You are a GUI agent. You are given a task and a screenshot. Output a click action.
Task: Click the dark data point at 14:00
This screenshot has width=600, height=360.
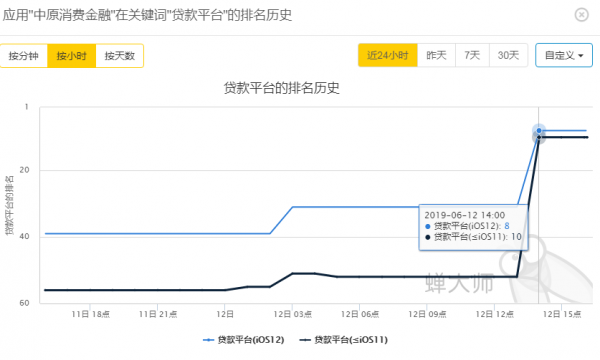[539, 137]
